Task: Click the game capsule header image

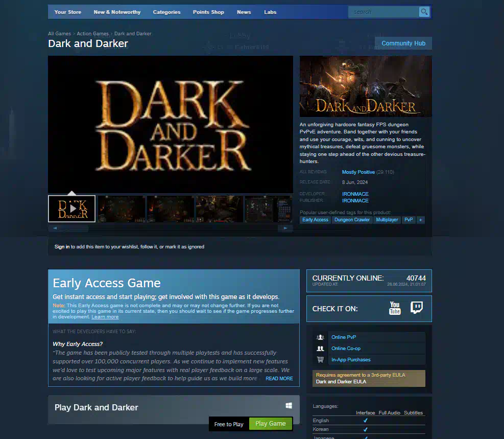Action: pos(366,86)
